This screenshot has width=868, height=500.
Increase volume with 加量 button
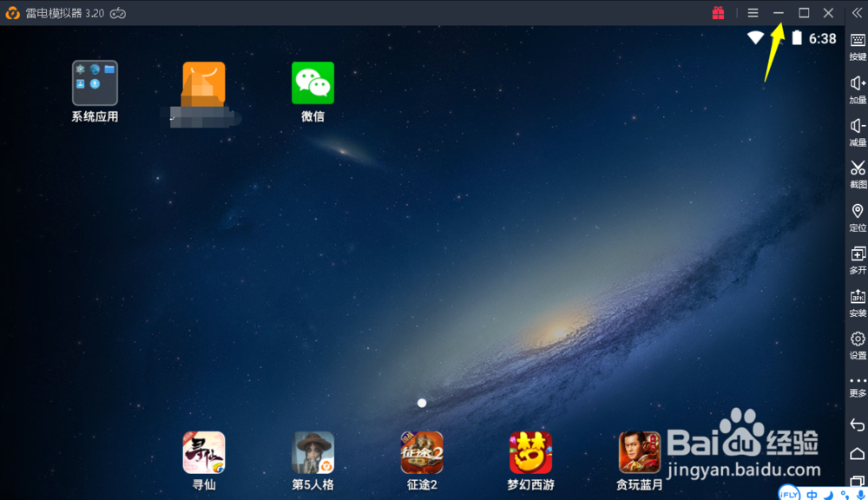pyautogui.click(x=858, y=89)
